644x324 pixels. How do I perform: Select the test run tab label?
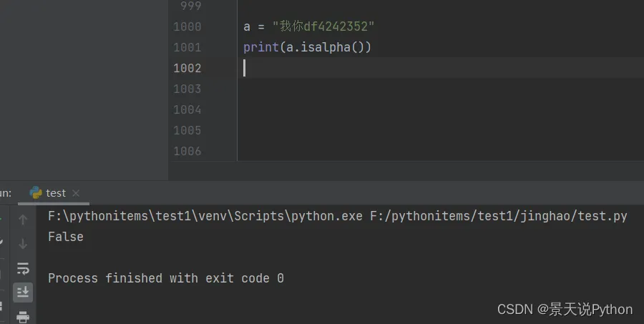point(56,193)
